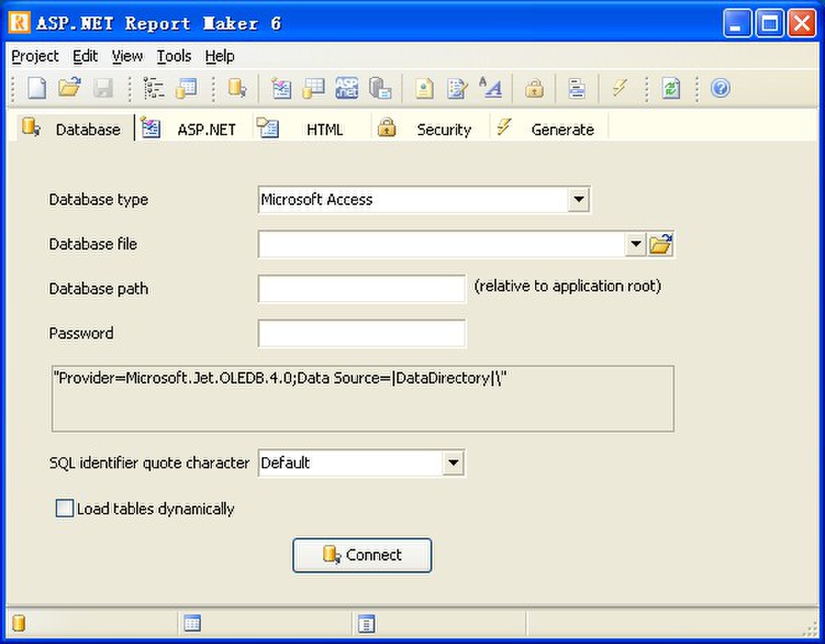Browse for a database file with the folder icon

661,244
